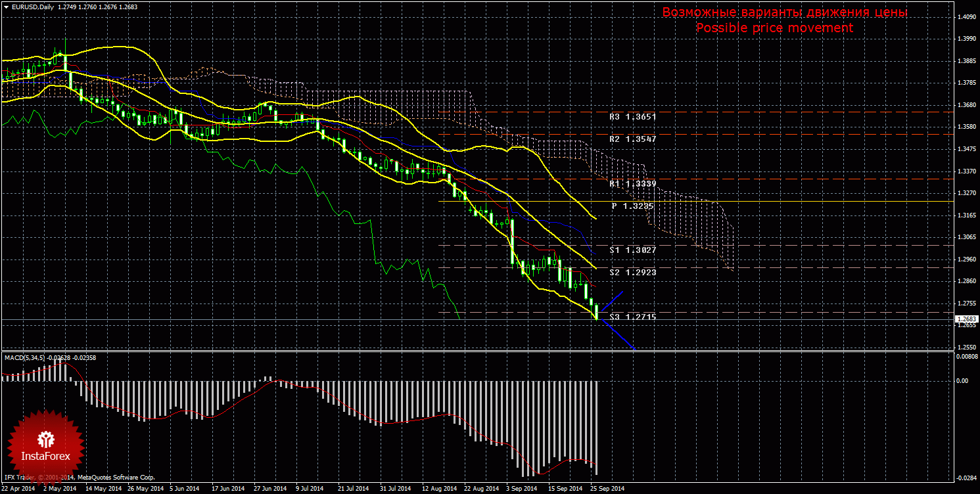This screenshot has width=980, height=494.
Task: Click the 1.3680 price axis value
Action: tap(966, 106)
